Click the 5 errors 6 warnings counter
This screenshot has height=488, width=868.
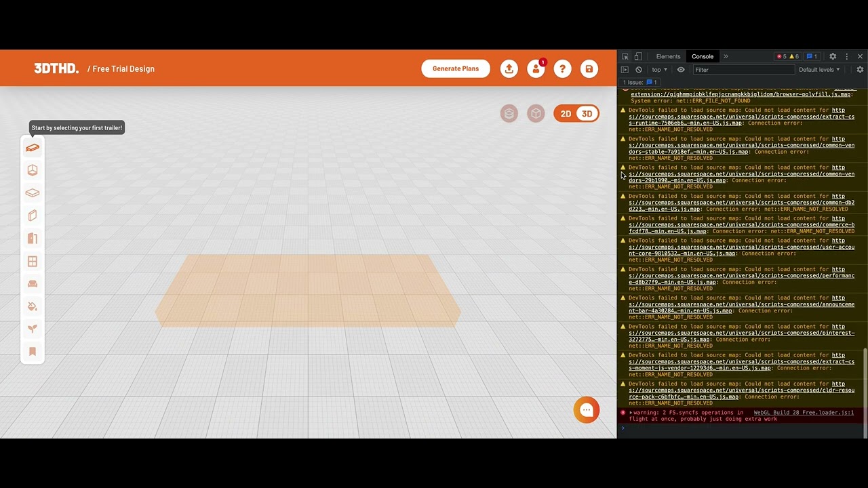[x=789, y=56]
